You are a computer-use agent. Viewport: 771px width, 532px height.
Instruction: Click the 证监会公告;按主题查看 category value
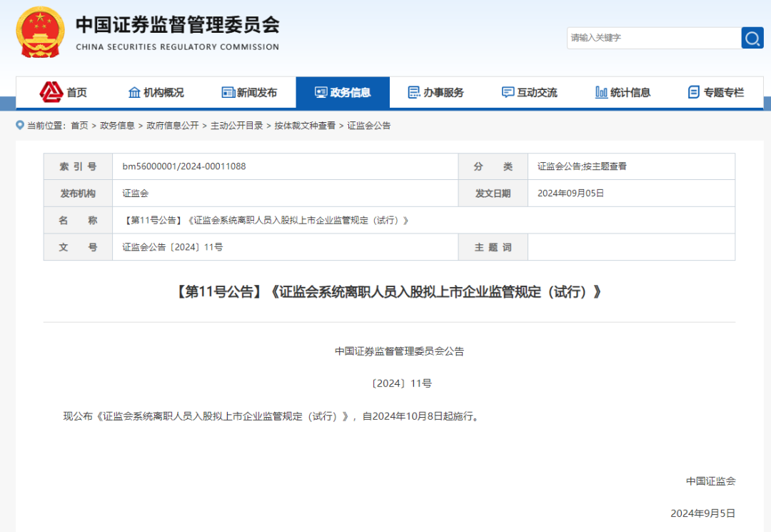click(583, 166)
